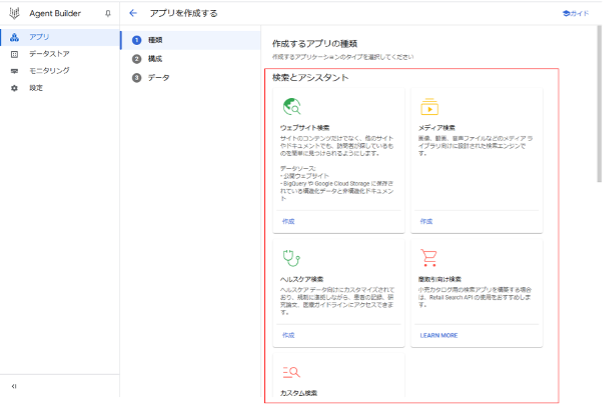This screenshot has height=408, width=604.
Task: Click 作成 on the ヘルスケア検索 card
Action: [288, 335]
